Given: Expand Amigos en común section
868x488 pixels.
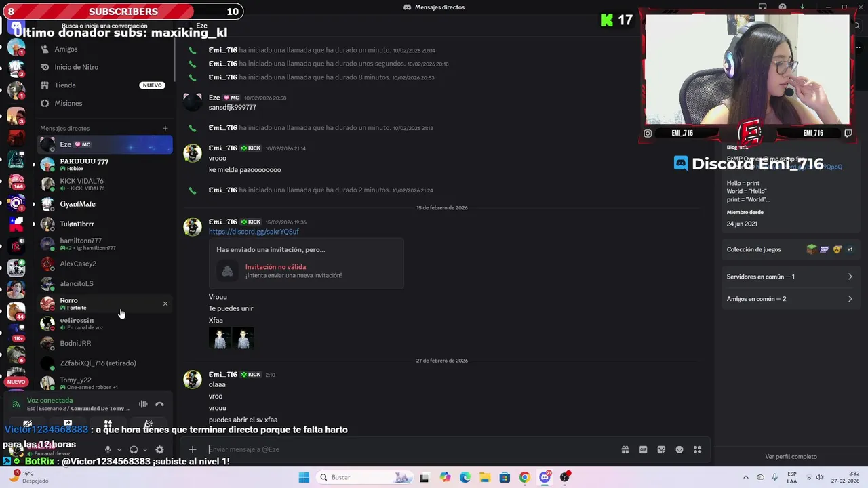Looking at the screenshot, I should [789, 299].
